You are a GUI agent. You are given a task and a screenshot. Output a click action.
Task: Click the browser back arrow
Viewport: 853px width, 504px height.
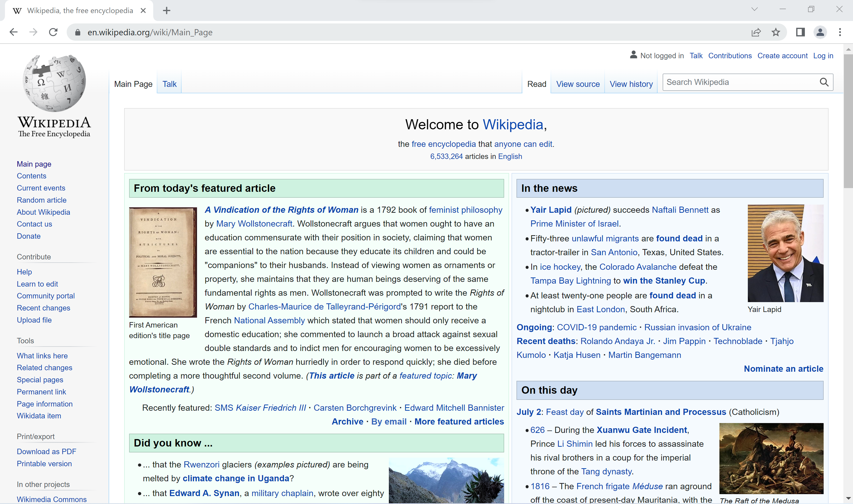coord(14,32)
